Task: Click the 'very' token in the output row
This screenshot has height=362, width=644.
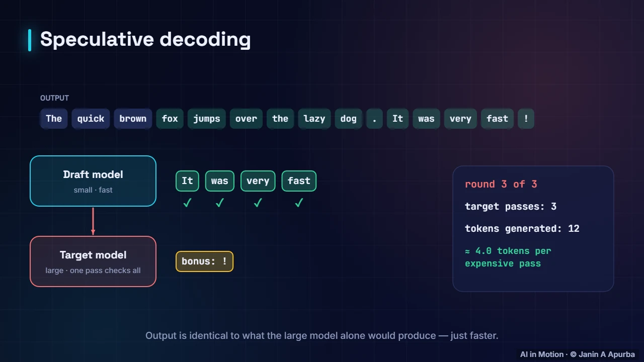Action: coord(460,119)
